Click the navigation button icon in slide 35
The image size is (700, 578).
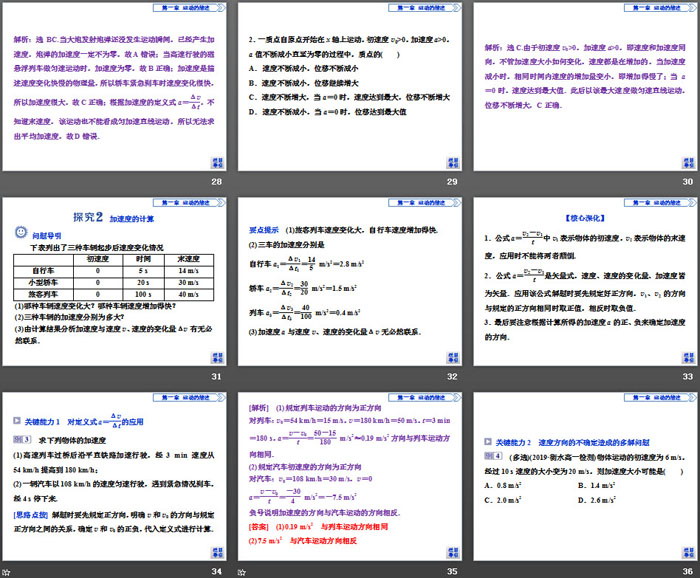coord(453,552)
